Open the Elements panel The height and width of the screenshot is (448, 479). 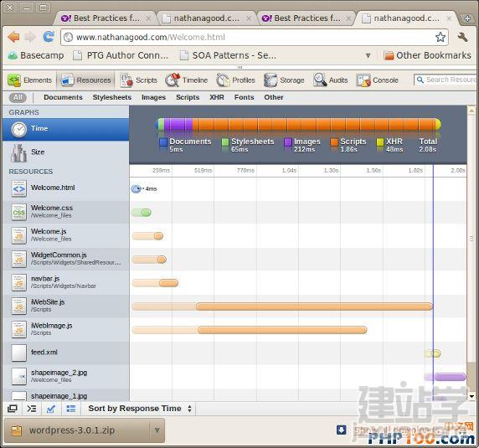(29, 80)
